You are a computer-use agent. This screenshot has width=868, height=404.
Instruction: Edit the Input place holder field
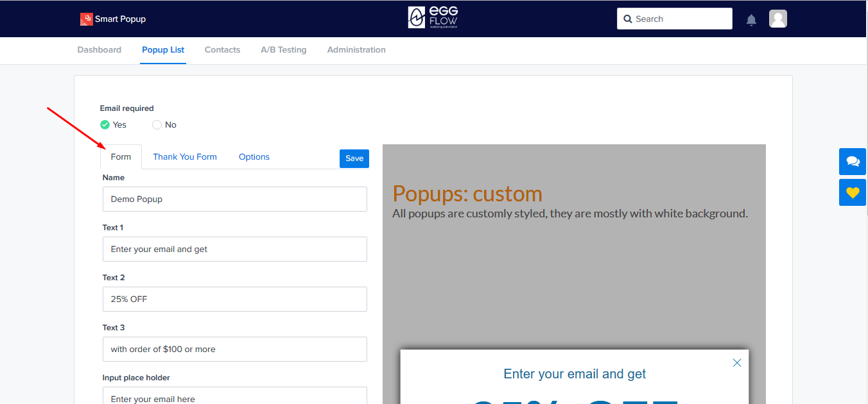(x=235, y=396)
